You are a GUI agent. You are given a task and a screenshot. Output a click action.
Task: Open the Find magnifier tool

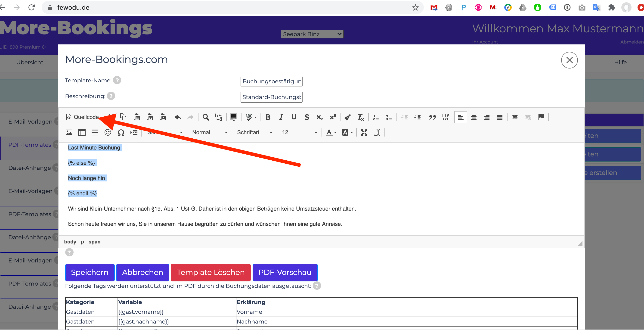(x=206, y=117)
